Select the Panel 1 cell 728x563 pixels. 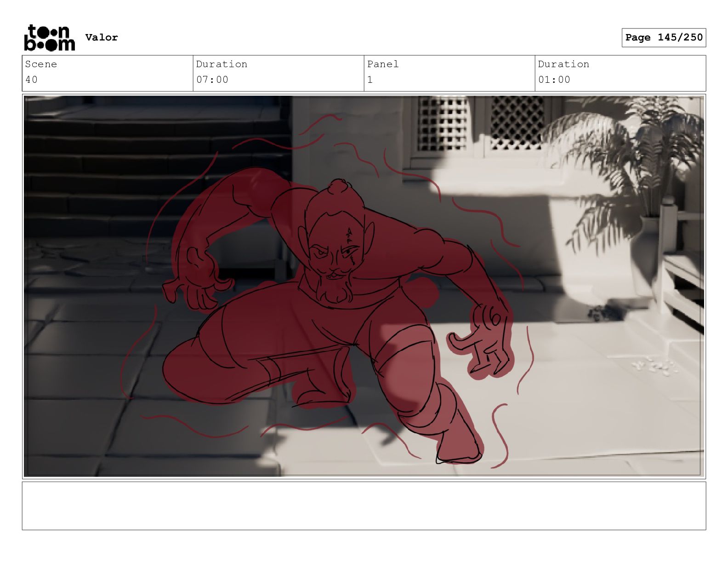tap(449, 73)
